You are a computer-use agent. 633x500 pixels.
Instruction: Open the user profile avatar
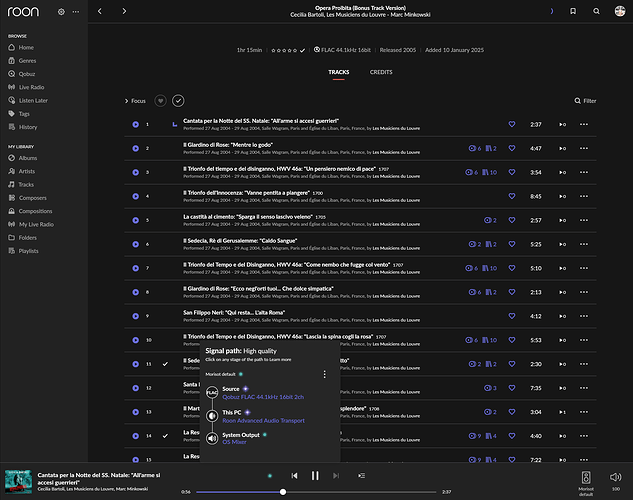(620, 11)
